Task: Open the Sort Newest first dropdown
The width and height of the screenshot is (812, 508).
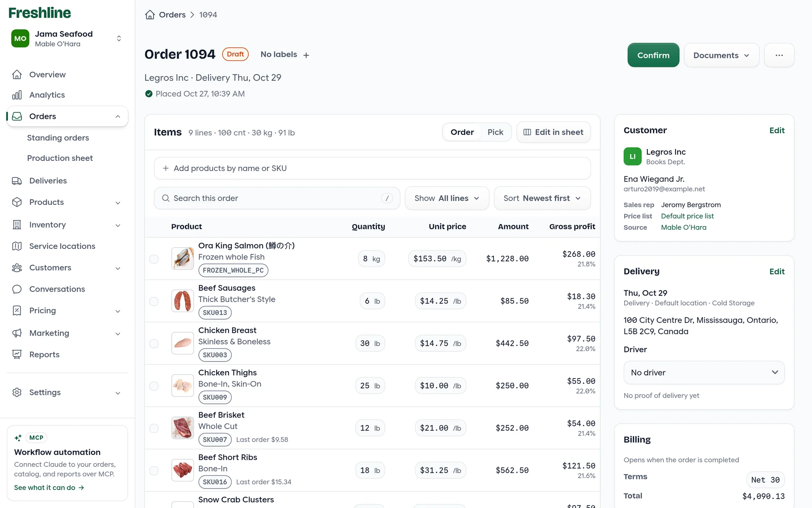Action: click(542, 198)
